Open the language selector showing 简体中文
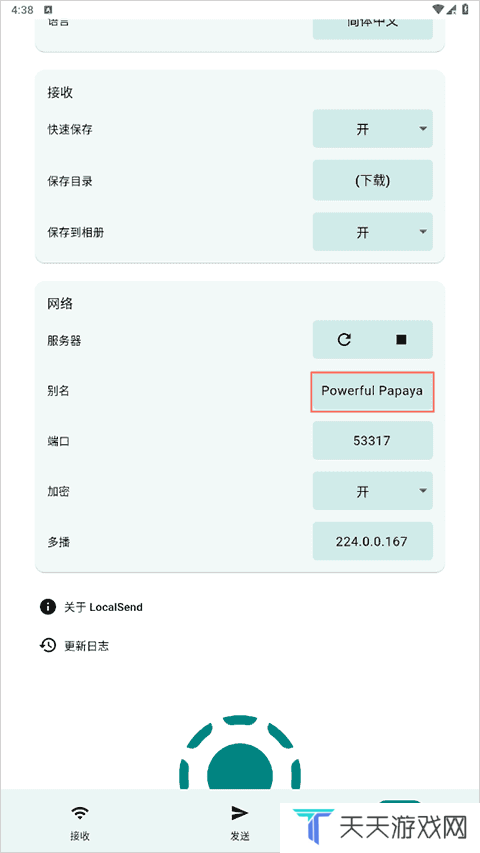Viewport: 480px width, 853px height. [373, 29]
